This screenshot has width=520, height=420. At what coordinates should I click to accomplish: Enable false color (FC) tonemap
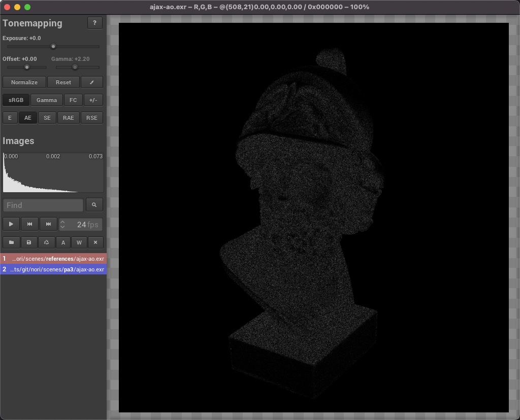[73, 100]
